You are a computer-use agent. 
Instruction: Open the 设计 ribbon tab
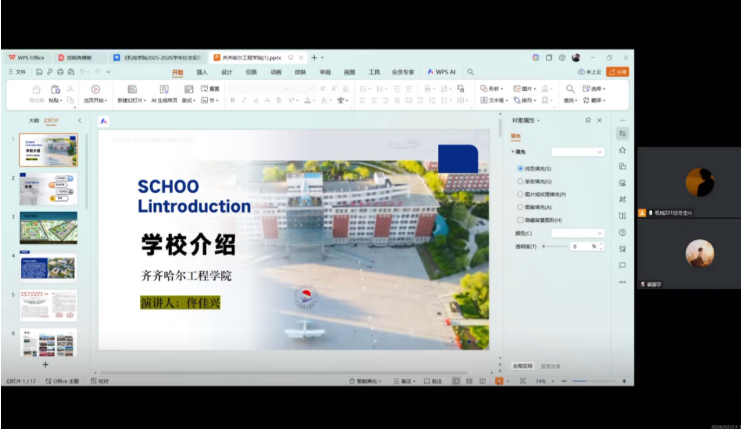(227, 72)
